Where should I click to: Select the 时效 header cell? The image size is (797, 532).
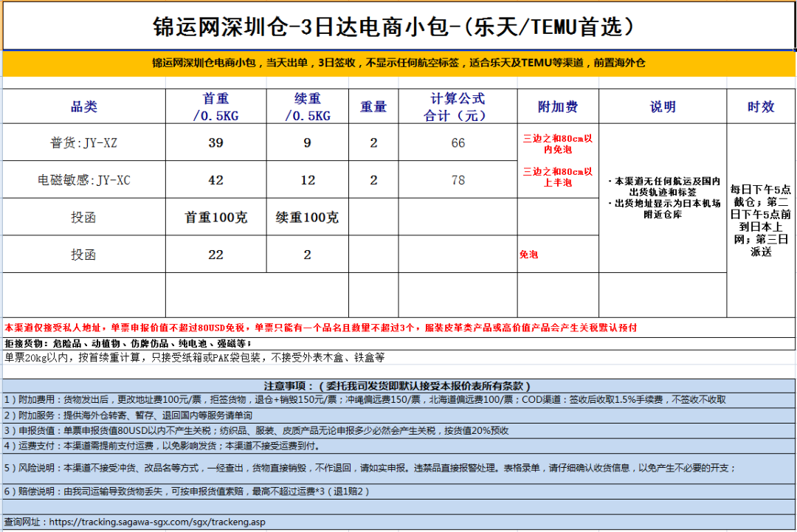pyautogui.click(x=761, y=107)
